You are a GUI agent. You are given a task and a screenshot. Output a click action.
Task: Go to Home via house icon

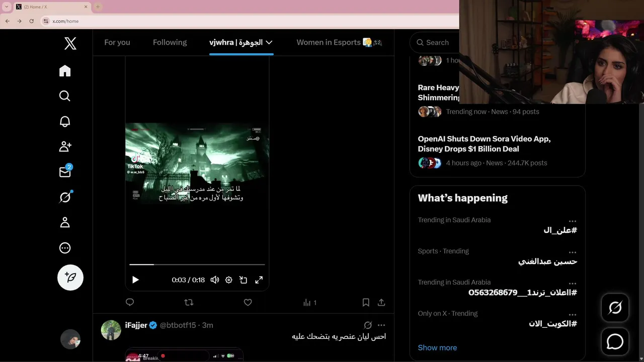[x=65, y=71]
